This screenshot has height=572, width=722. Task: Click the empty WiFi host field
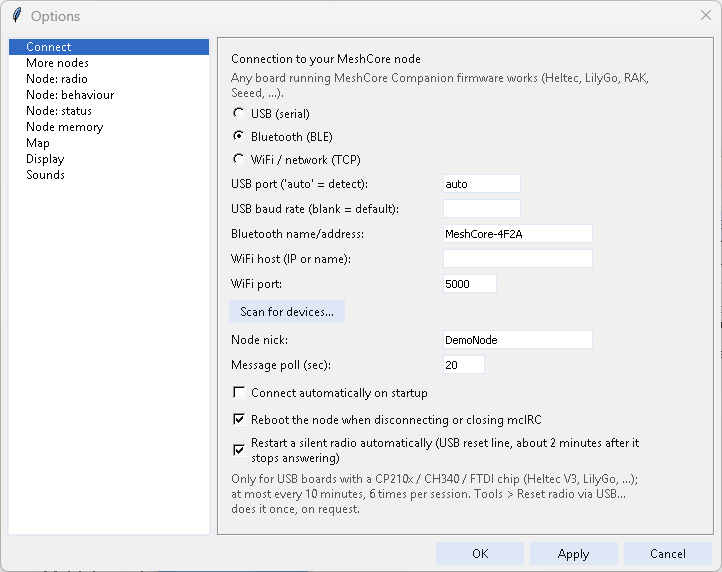tap(518, 259)
